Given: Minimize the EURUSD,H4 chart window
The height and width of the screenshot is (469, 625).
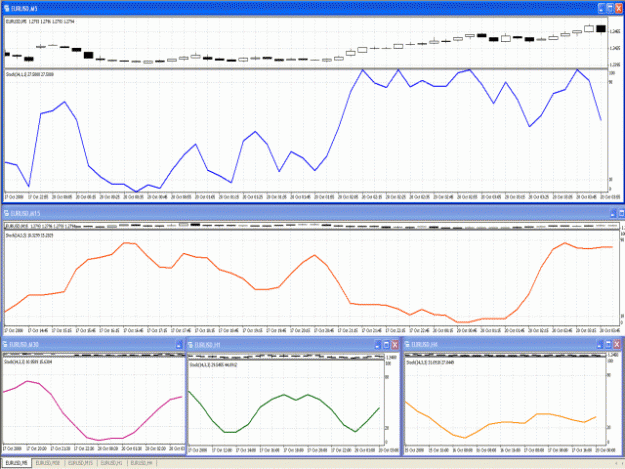Looking at the screenshot, I should pos(600,344).
